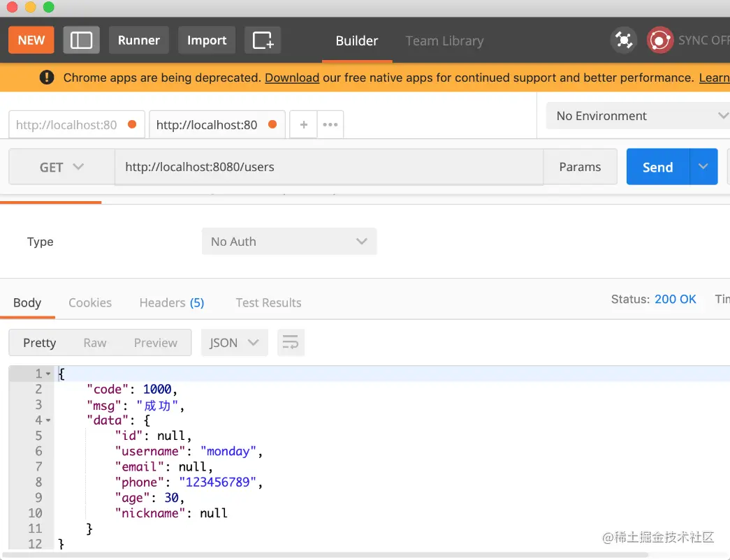The width and height of the screenshot is (730, 560).
Task: Click the NEW button
Action: (x=31, y=40)
